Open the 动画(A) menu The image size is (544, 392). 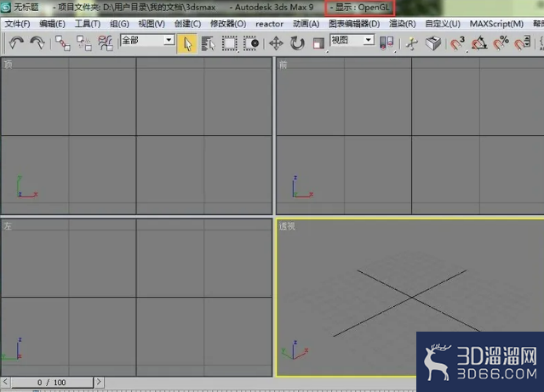tap(306, 24)
